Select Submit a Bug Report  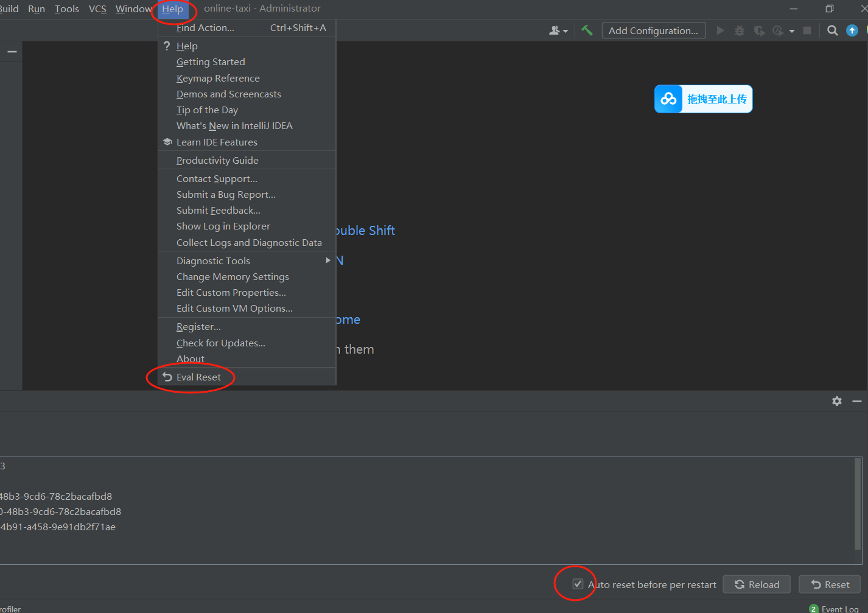tap(247, 194)
